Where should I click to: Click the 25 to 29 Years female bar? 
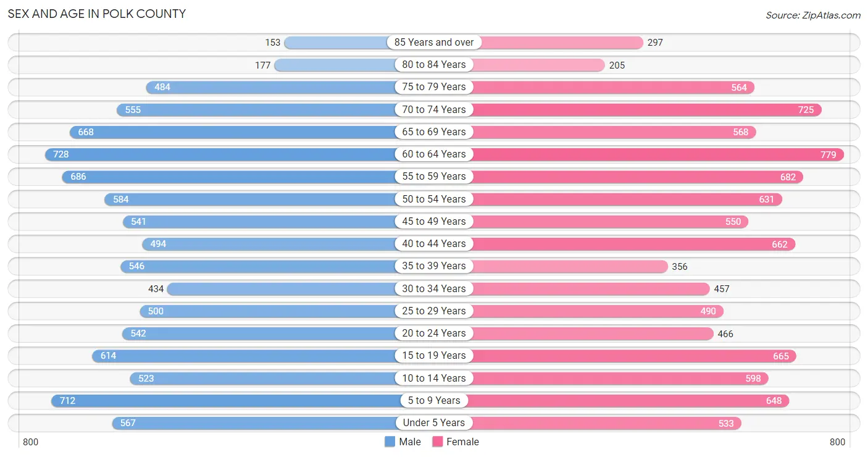pos(578,311)
